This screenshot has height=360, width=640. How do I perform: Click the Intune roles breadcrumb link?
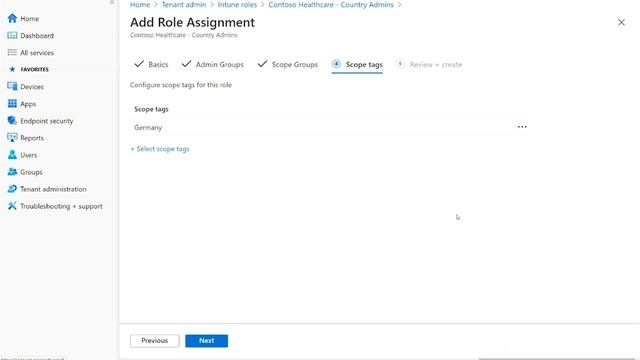pyautogui.click(x=237, y=4)
